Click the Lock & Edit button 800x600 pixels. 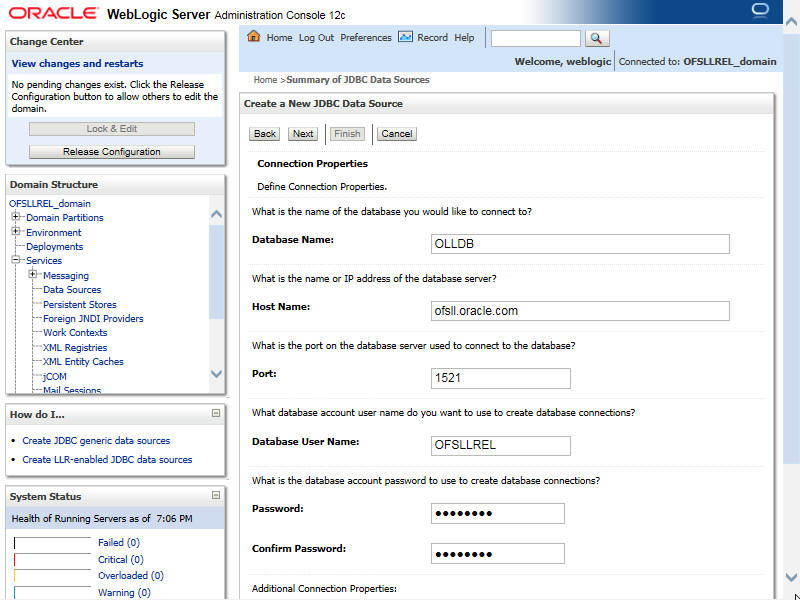point(112,129)
